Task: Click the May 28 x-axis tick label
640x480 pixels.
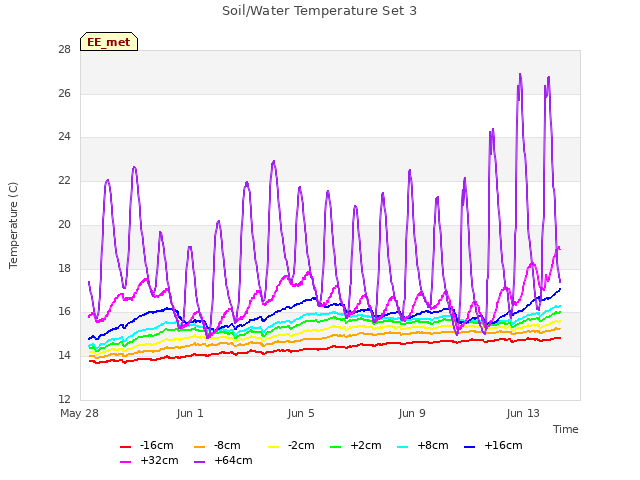Action: [x=79, y=413]
